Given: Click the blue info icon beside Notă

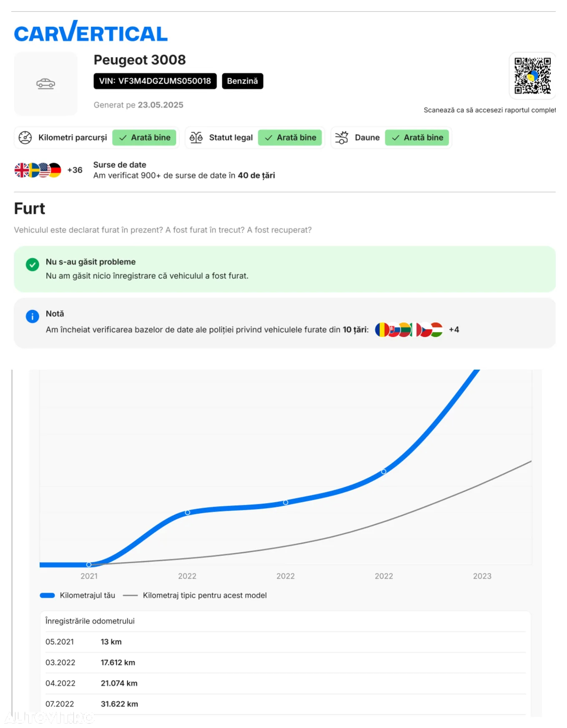Looking at the screenshot, I should pyautogui.click(x=33, y=316).
